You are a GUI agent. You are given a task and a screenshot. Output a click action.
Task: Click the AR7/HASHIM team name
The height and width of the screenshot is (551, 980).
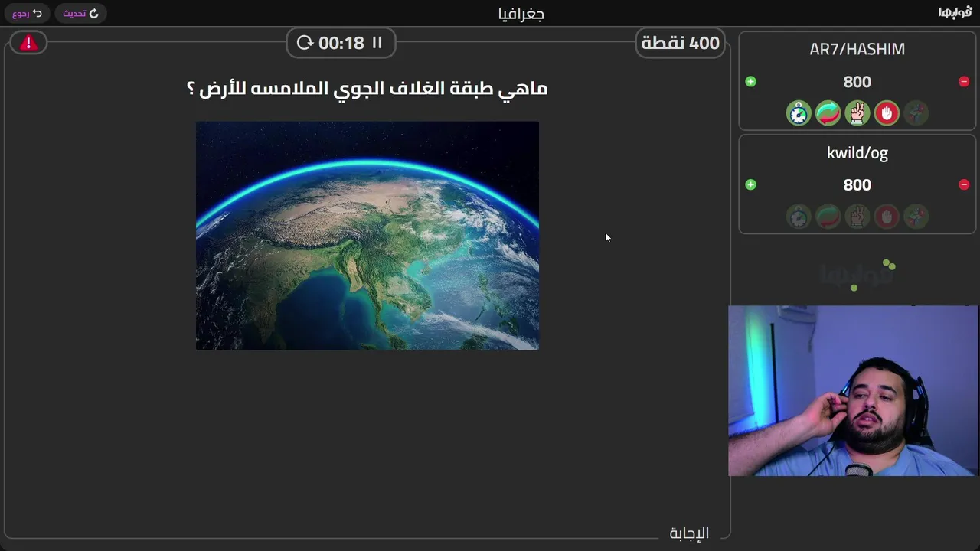click(857, 49)
